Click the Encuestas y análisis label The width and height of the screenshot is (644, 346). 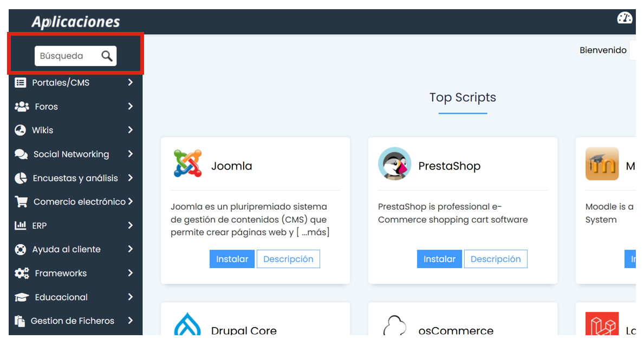pos(76,178)
